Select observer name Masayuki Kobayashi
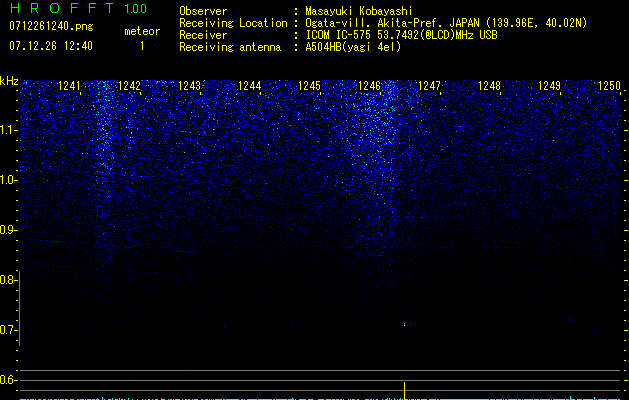 coord(359,11)
